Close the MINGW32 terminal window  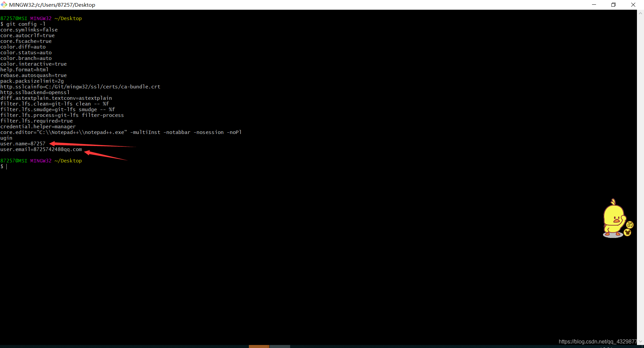633,5
